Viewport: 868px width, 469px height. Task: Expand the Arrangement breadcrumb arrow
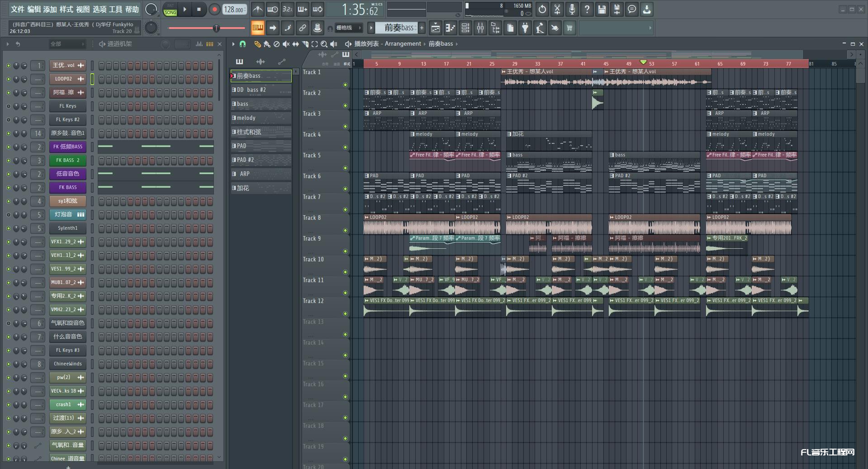pyautogui.click(x=425, y=44)
